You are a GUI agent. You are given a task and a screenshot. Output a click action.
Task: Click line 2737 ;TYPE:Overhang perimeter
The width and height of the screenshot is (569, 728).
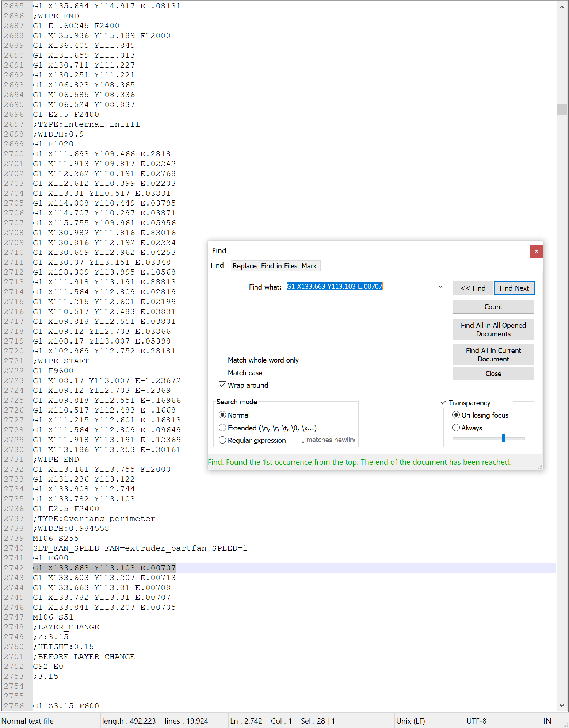[x=94, y=518]
